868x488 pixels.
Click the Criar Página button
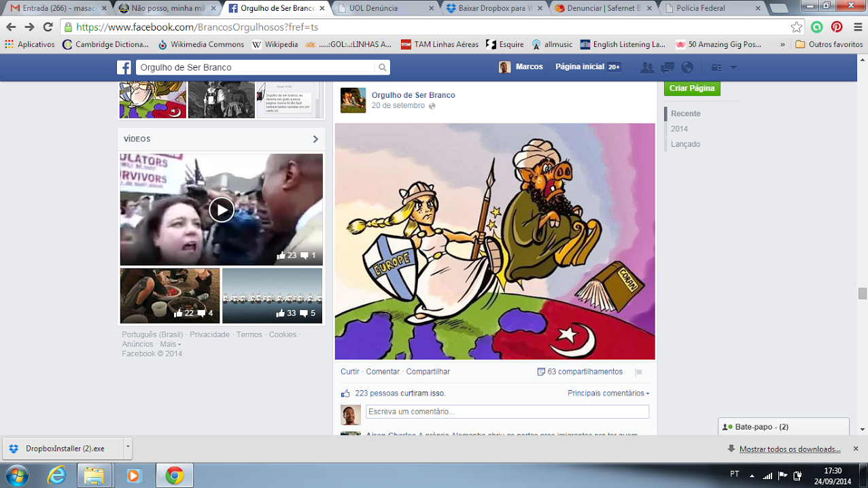coord(691,88)
